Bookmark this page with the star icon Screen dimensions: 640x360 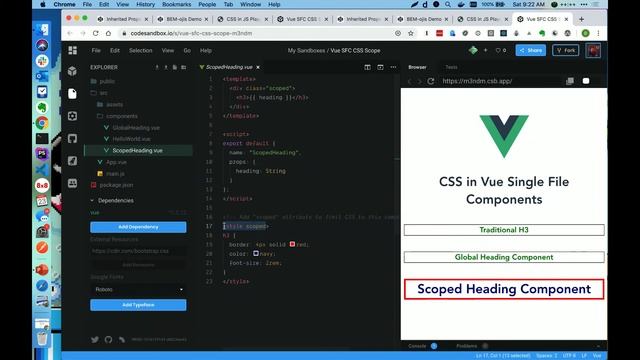coord(411,33)
